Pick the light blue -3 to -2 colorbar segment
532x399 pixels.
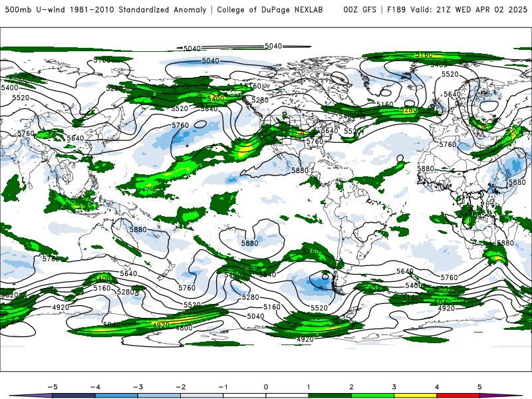point(159,396)
